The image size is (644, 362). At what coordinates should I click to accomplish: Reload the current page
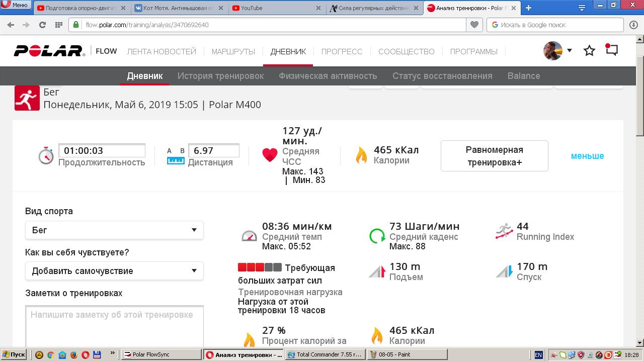tap(43, 25)
